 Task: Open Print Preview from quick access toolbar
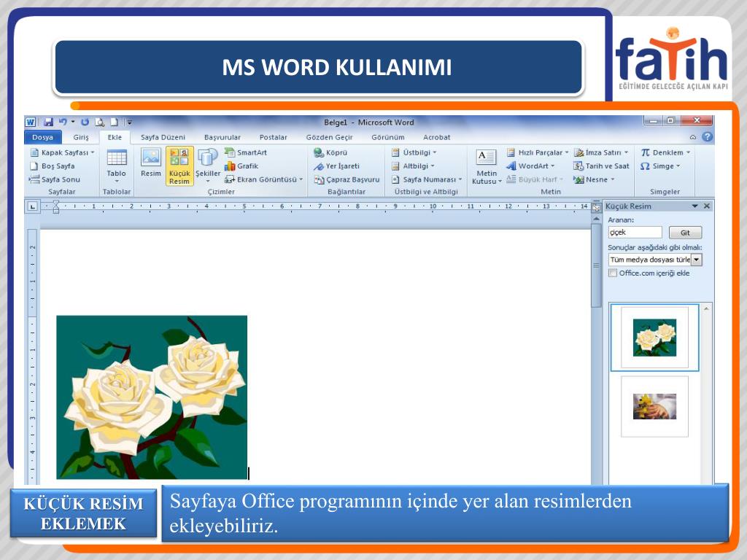[99, 122]
